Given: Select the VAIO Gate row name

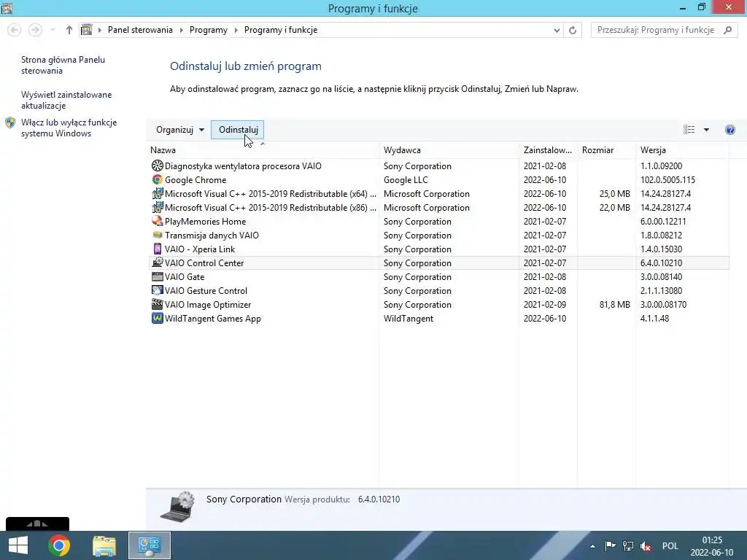Looking at the screenshot, I should coord(185,277).
